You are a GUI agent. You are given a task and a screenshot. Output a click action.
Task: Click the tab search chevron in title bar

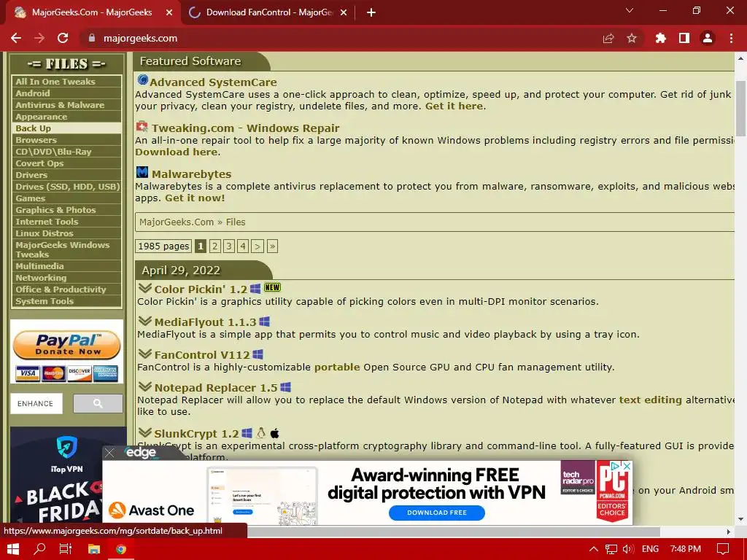(x=630, y=10)
